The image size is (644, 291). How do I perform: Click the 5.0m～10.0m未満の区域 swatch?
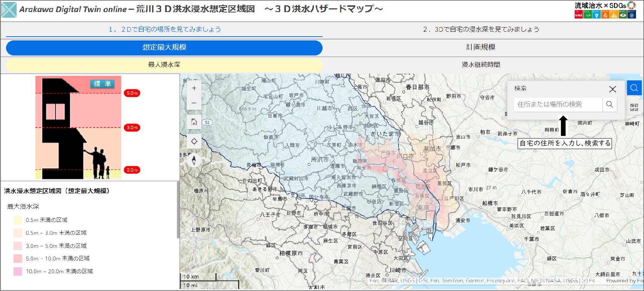18,259
